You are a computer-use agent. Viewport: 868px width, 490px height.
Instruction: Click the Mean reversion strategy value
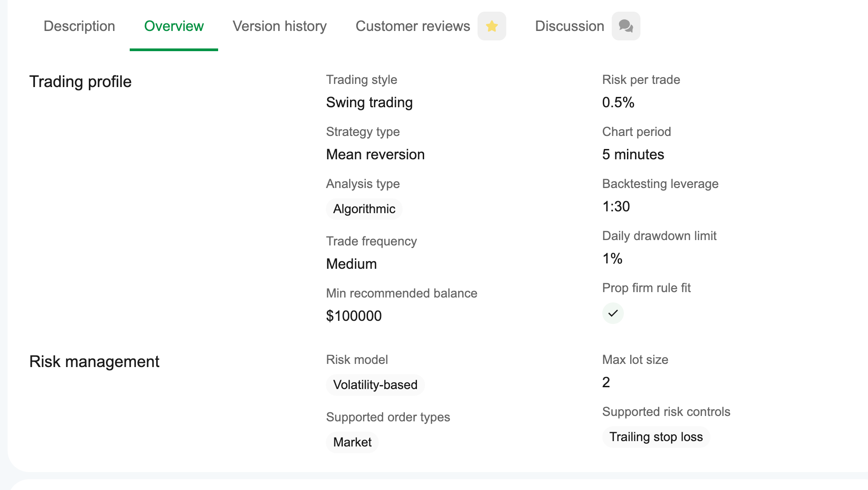[x=375, y=155]
